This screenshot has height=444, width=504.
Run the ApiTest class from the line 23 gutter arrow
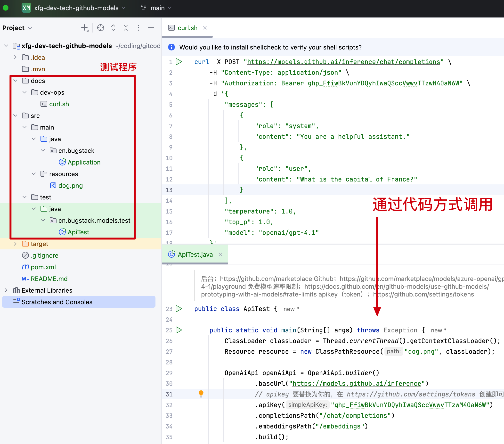[x=179, y=309]
